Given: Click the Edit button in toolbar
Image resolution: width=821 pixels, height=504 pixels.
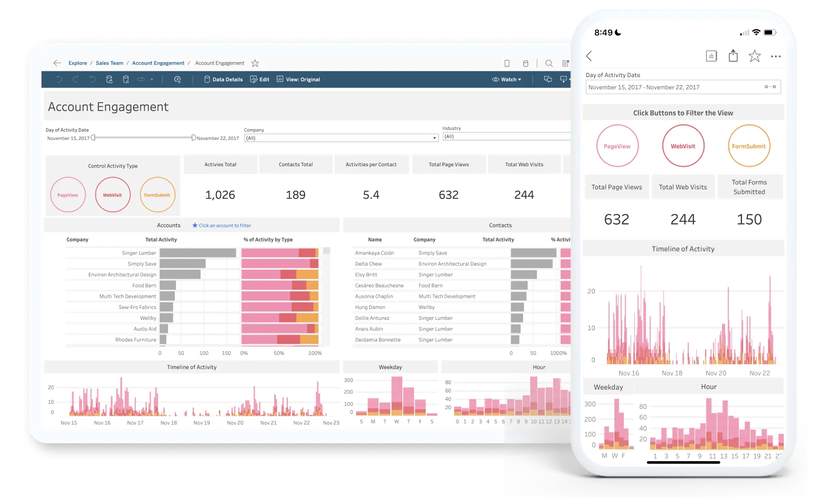Looking at the screenshot, I should tap(260, 80).
